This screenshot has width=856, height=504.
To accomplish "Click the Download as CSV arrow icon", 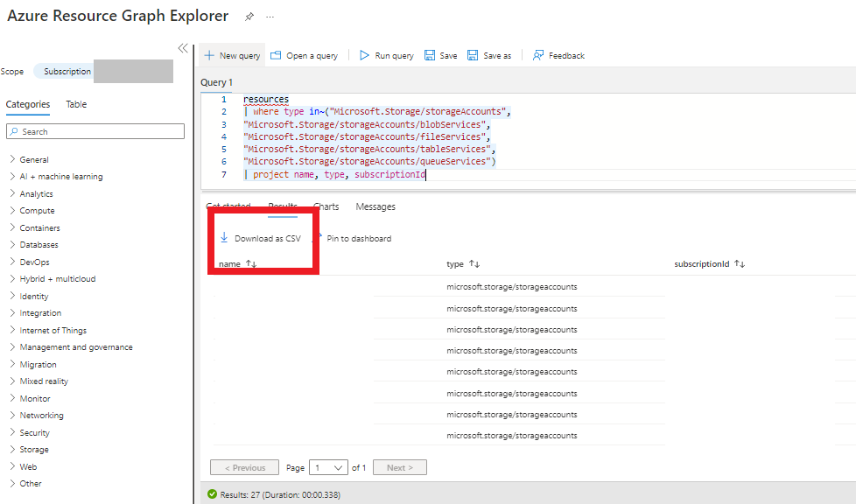I will point(224,237).
